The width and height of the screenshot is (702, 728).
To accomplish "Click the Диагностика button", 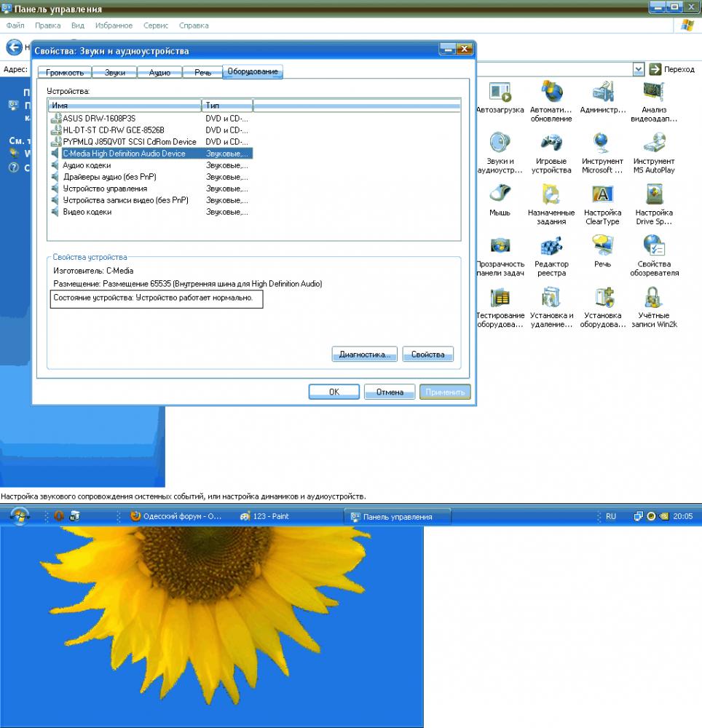I will pos(364,355).
